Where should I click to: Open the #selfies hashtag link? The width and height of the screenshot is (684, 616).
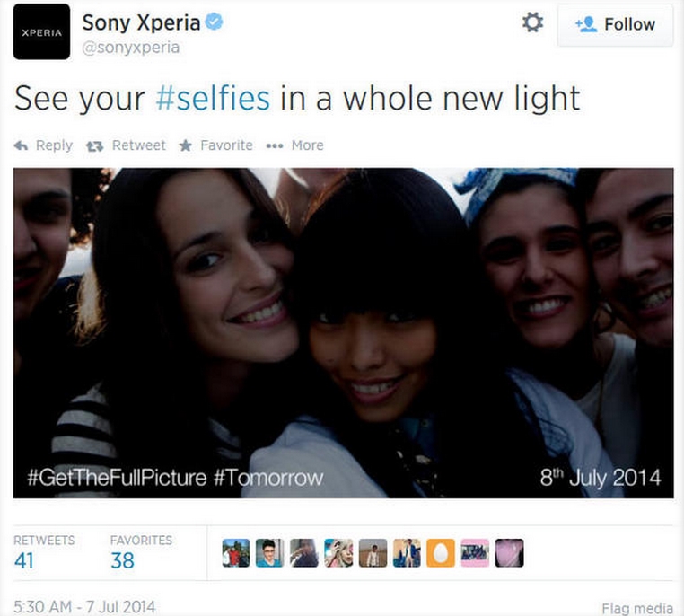[x=213, y=98]
